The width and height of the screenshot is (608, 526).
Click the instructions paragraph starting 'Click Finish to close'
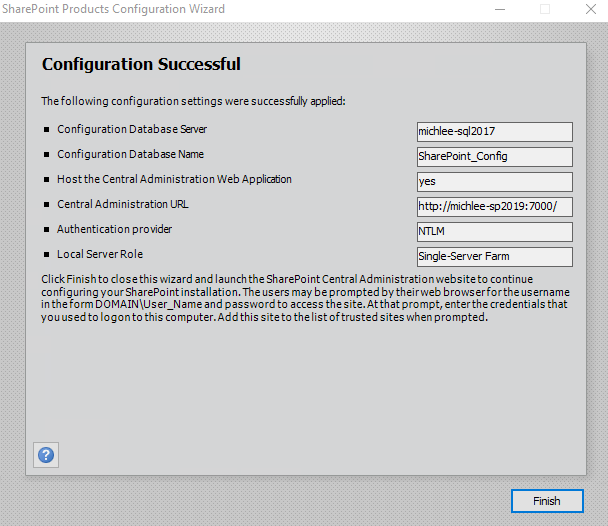click(305, 298)
